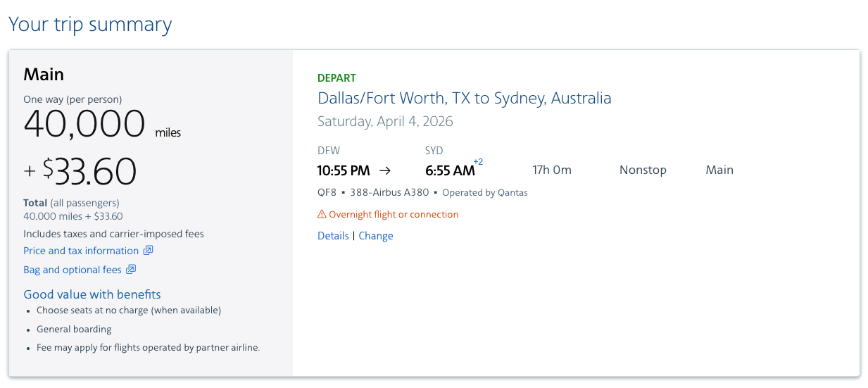868x388 pixels.
Task: Click the 17h 0m flight duration
Action: 552,170
